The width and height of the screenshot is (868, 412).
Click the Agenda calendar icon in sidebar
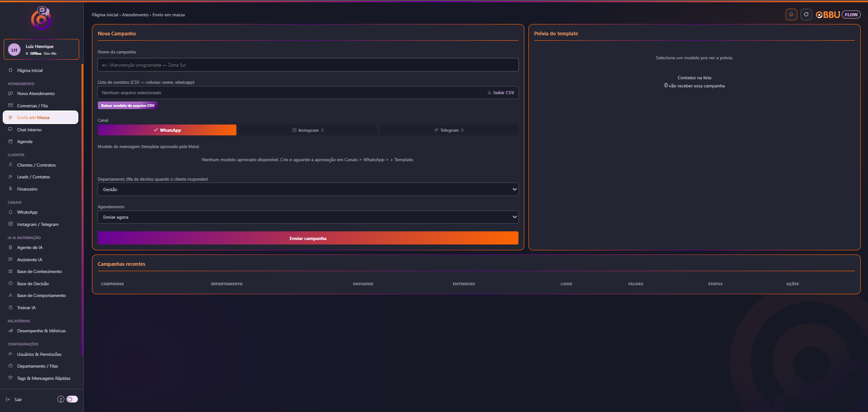10,142
